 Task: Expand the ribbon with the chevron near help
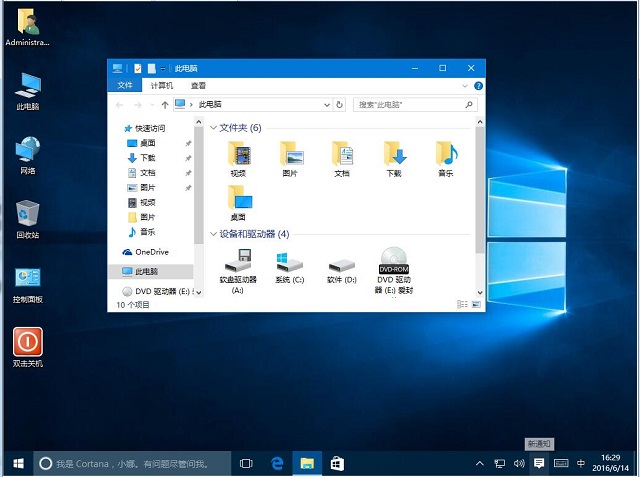click(467, 86)
